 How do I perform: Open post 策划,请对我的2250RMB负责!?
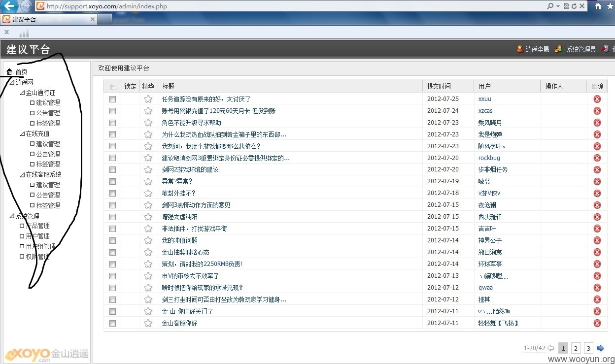tap(202, 264)
